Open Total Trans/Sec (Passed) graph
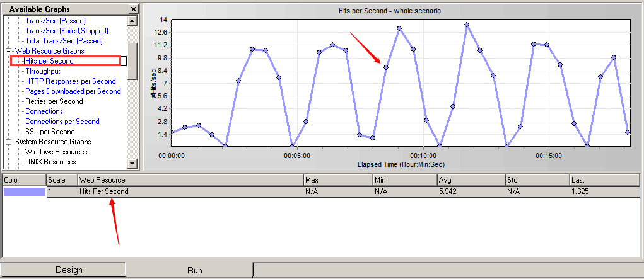 click(x=64, y=41)
